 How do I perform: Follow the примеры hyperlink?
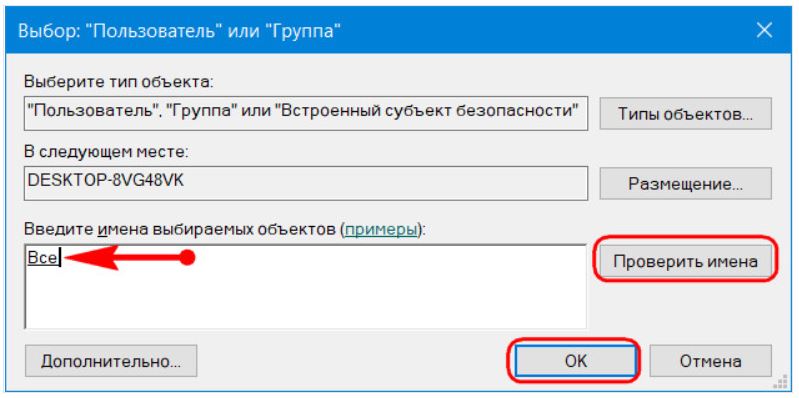382,230
